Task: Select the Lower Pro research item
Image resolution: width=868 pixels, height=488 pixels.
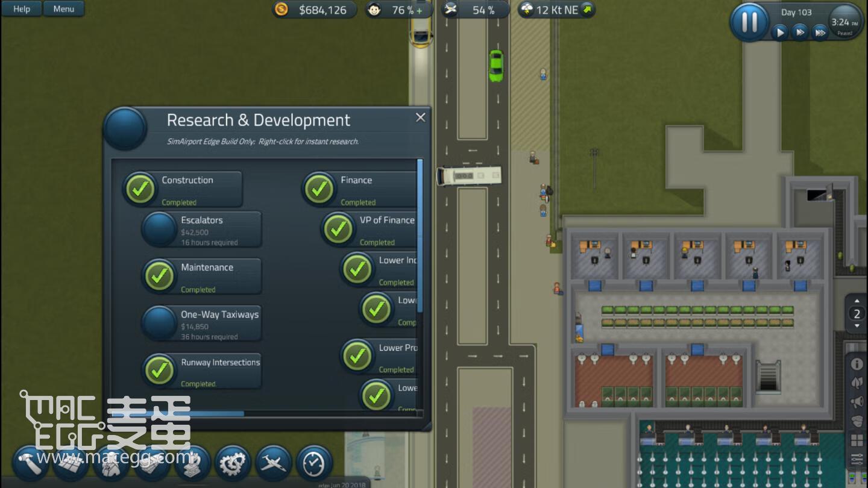Action: pos(379,357)
